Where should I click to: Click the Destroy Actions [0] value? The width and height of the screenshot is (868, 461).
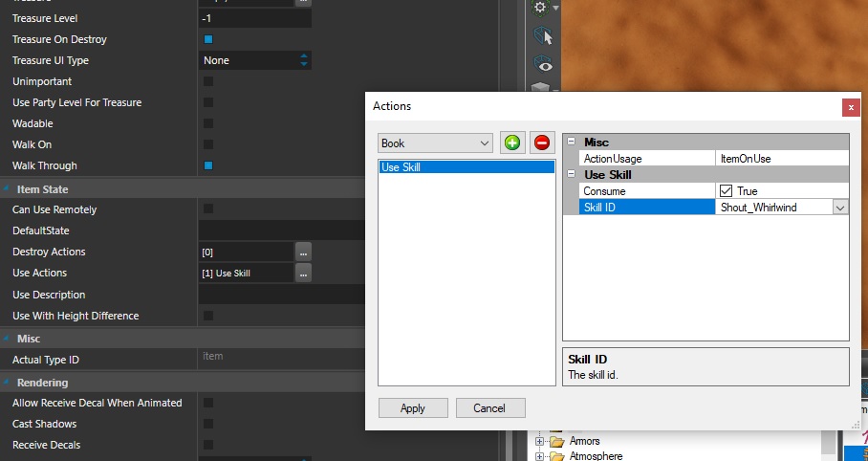pos(247,252)
